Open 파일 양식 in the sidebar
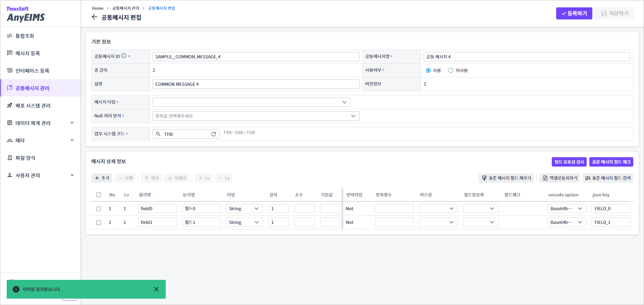 (40, 158)
